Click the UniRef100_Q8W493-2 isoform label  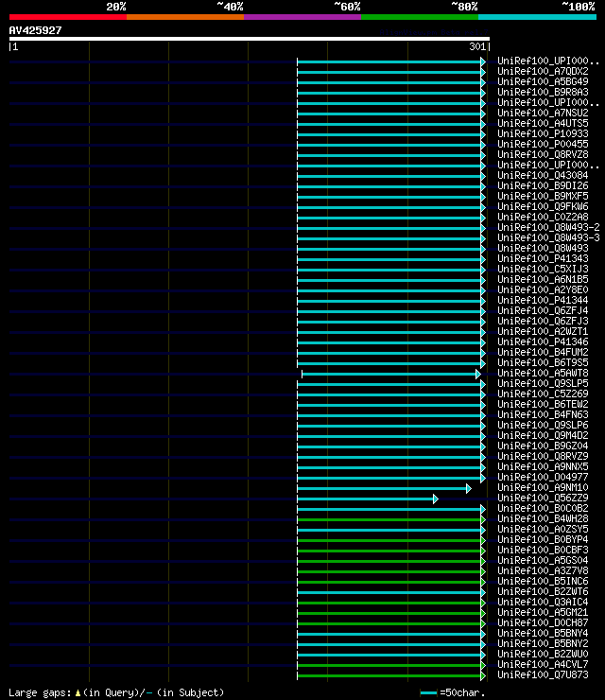(x=549, y=227)
